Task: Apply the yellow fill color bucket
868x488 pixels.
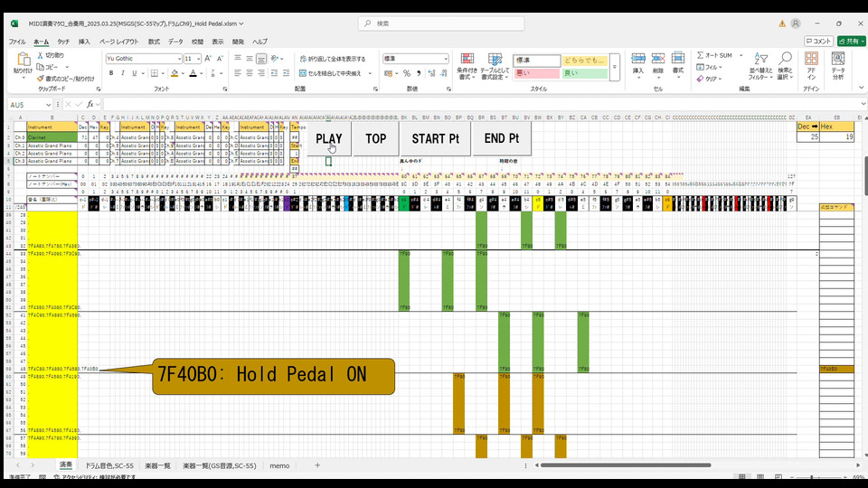Action: tap(175, 73)
